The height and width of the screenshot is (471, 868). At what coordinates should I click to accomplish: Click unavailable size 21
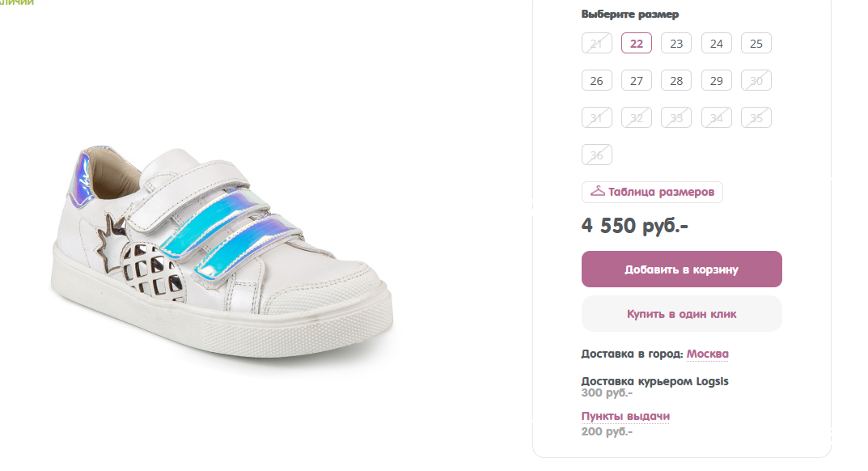tap(596, 44)
